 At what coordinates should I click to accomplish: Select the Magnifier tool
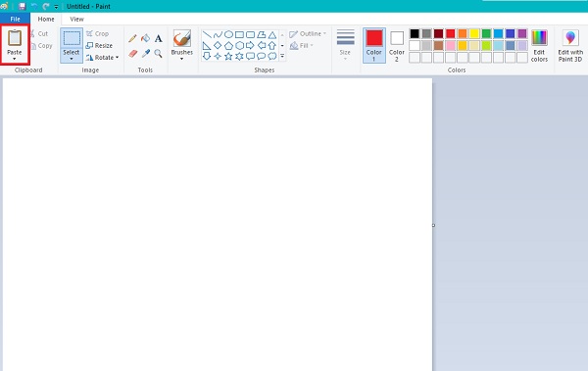158,54
